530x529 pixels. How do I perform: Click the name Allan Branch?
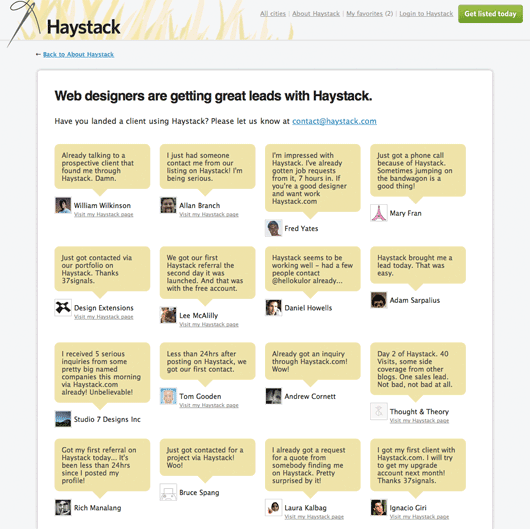[x=199, y=206]
